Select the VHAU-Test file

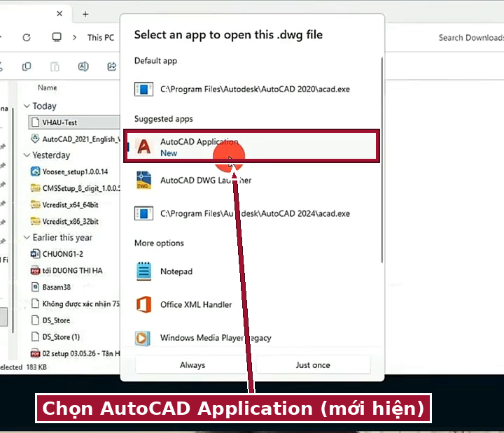pyautogui.click(x=74, y=122)
